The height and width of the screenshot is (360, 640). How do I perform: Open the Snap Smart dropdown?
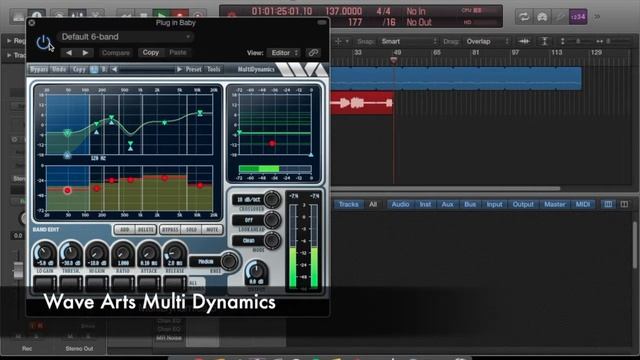pos(408,41)
